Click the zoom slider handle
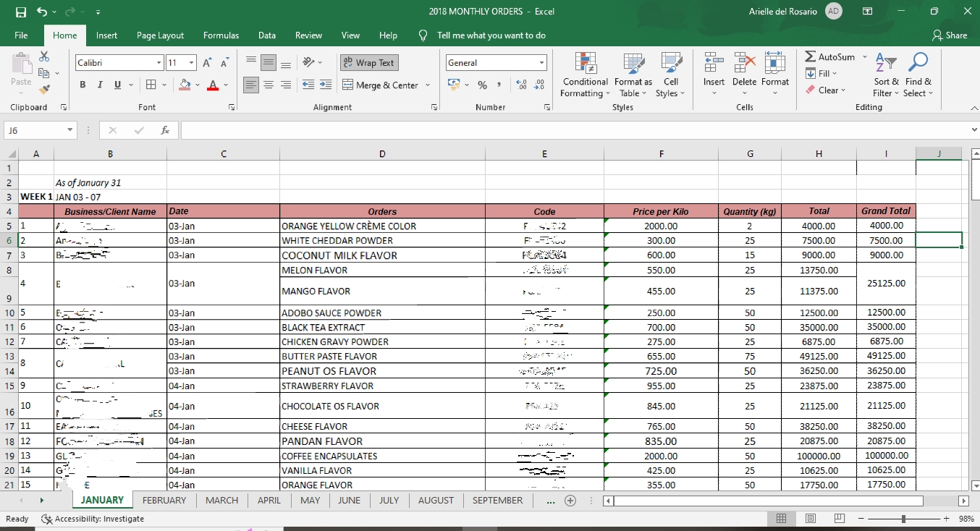The width and height of the screenshot is (980, 531). (x=903, y=519)
